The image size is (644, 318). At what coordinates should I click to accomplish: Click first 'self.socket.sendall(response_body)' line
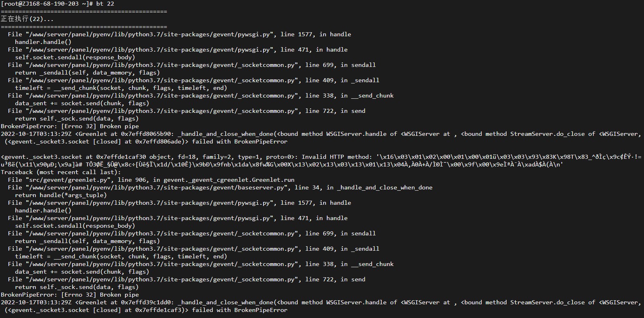tap(75, 57)
